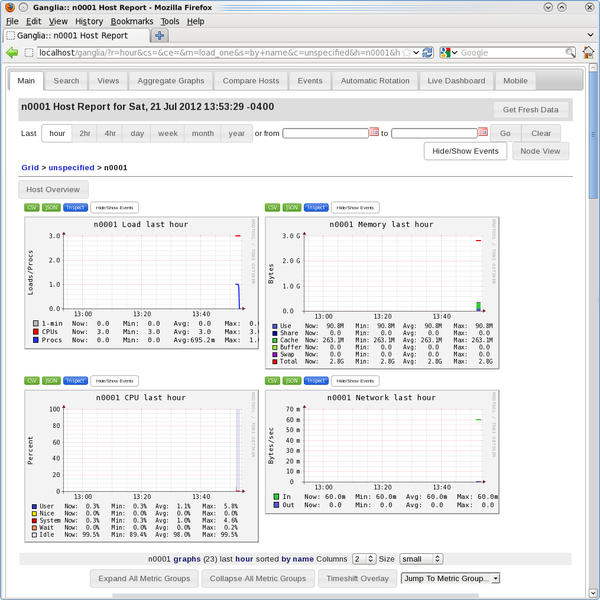The width and height of the screenshot is (600, 600).
Task: Switch to the Aggregate Graphs tab
Action: pos(171,81)
